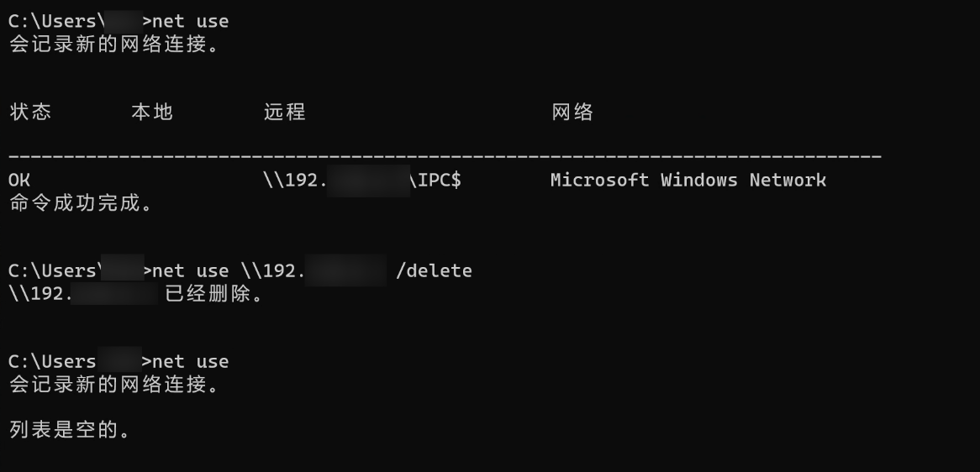Click the 网络 column header

(572, 113)
